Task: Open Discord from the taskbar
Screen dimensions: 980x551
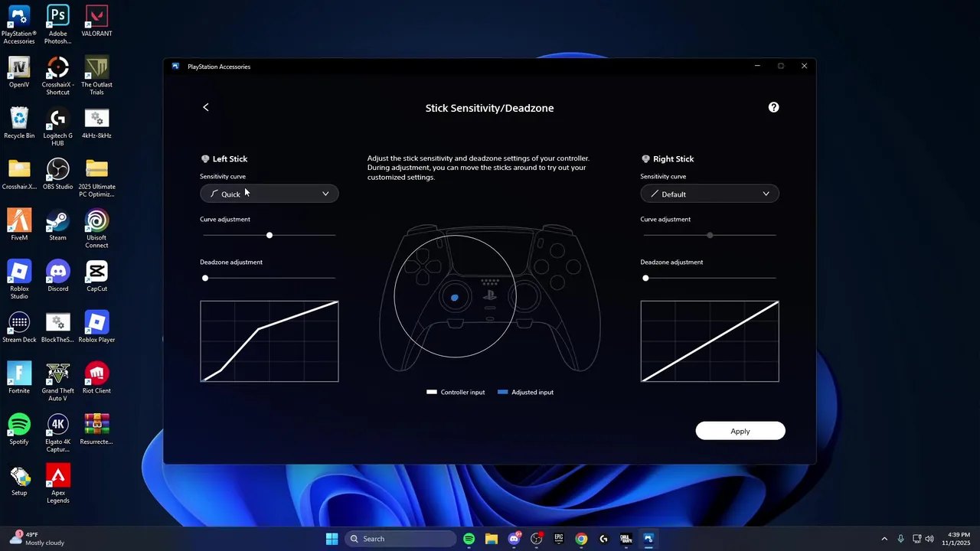Action: (514, 539)
